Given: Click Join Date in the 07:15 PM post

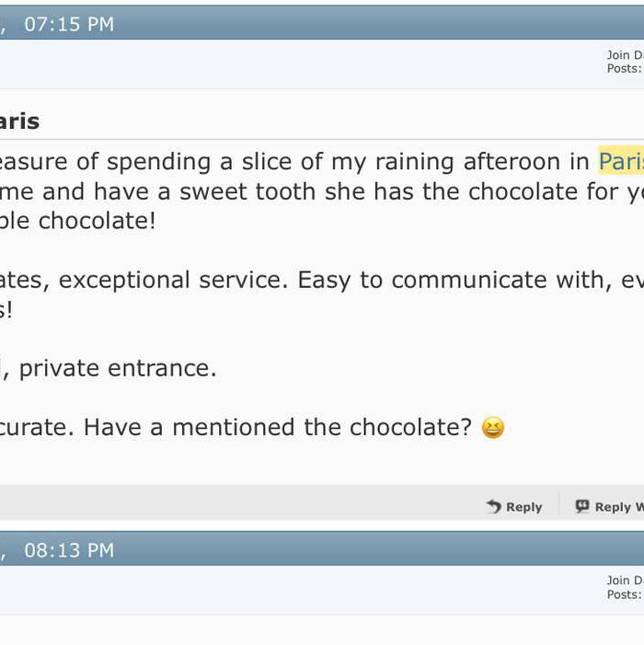Looking at the screenshot, I should 625,55.
